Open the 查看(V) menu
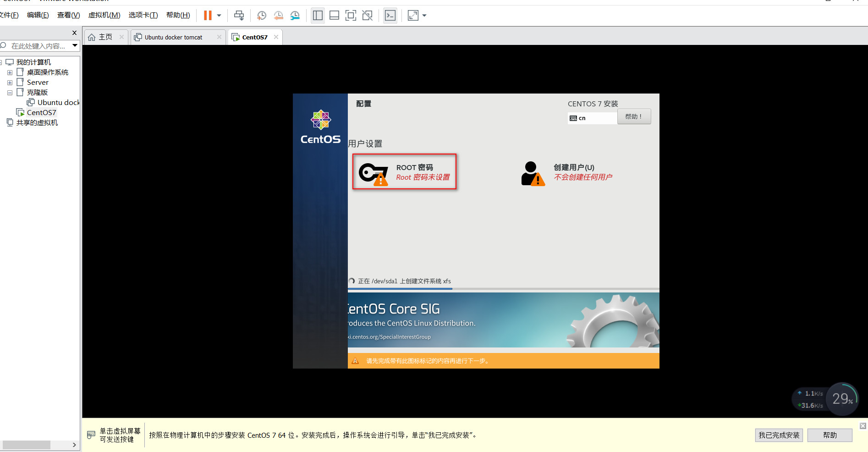This screenshot has height=452, width=868. tap(68, 15)
